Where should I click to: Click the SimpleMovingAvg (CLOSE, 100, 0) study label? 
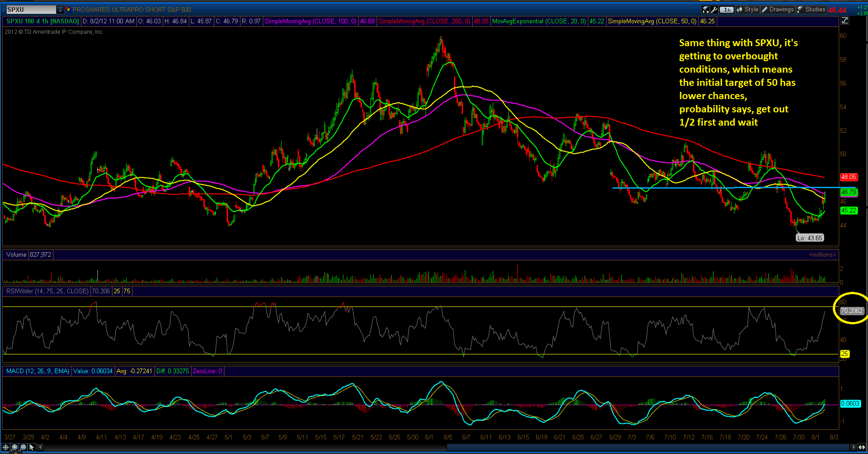tap(311, 21)
